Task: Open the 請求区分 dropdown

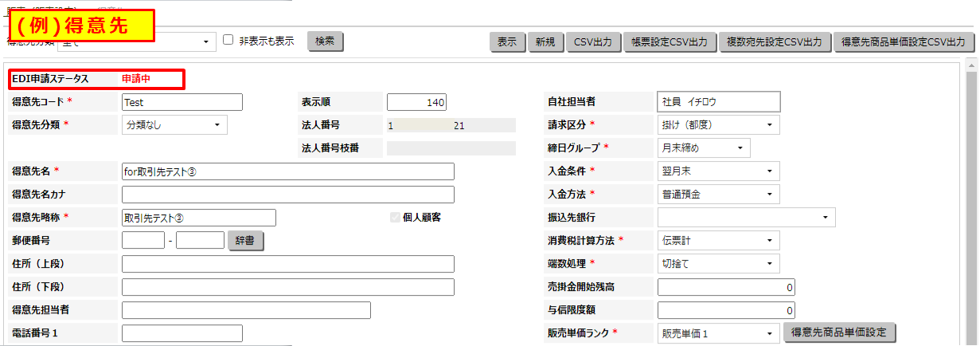Action: (x=718, y=125)
